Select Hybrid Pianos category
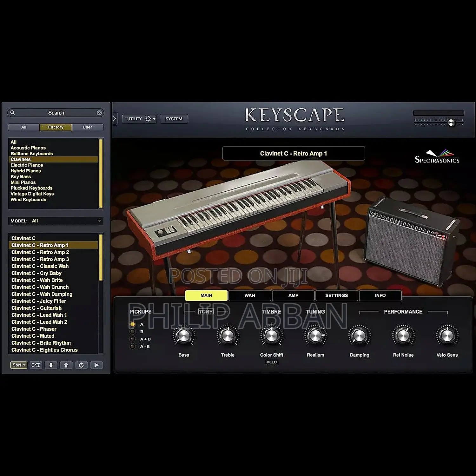The width and height of the screenshot is (476, 476). [53, 171]
